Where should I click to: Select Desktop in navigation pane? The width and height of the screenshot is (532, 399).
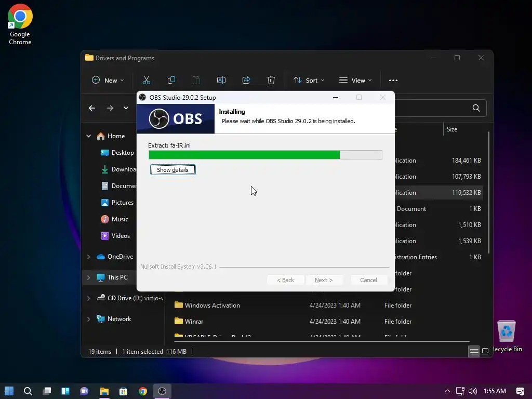tap(117, 153)
